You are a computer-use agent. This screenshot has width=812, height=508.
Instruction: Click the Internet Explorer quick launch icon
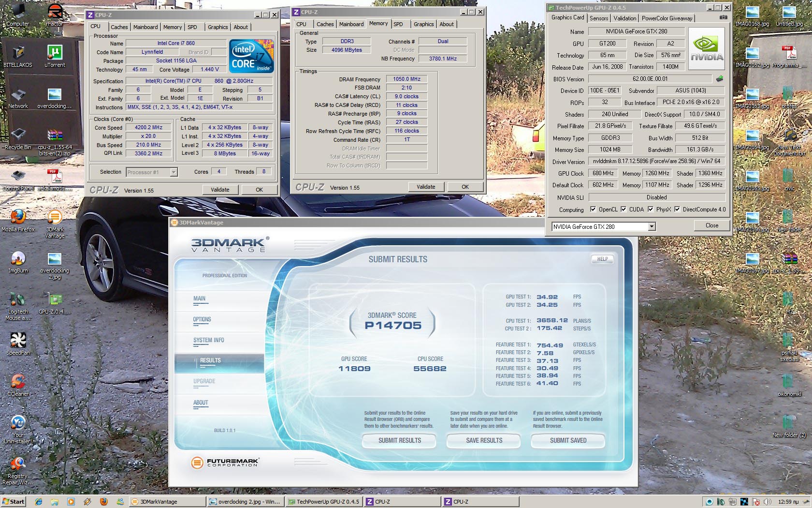(39, 502)
